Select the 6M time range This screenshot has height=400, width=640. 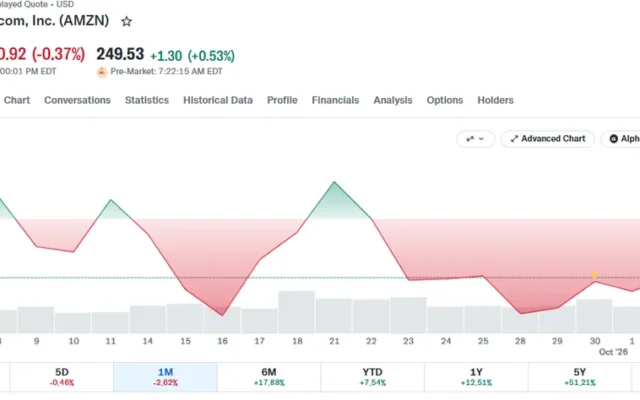point(269,377)
